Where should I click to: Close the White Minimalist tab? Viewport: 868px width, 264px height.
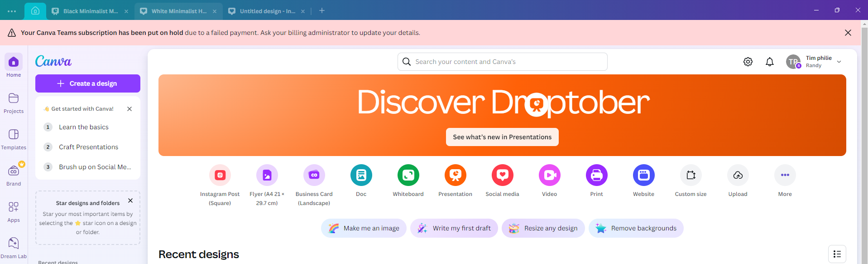pyautogui.click(x=215, y=11)
